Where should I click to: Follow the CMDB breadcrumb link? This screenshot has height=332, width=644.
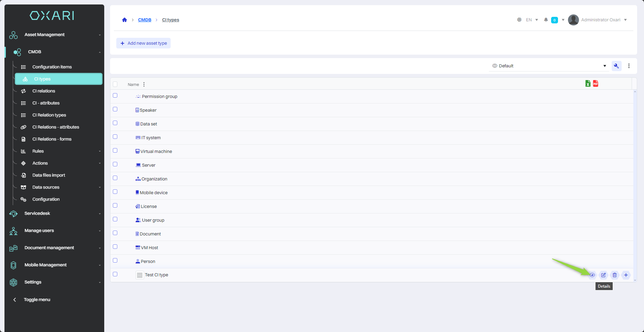click(144, 20)
